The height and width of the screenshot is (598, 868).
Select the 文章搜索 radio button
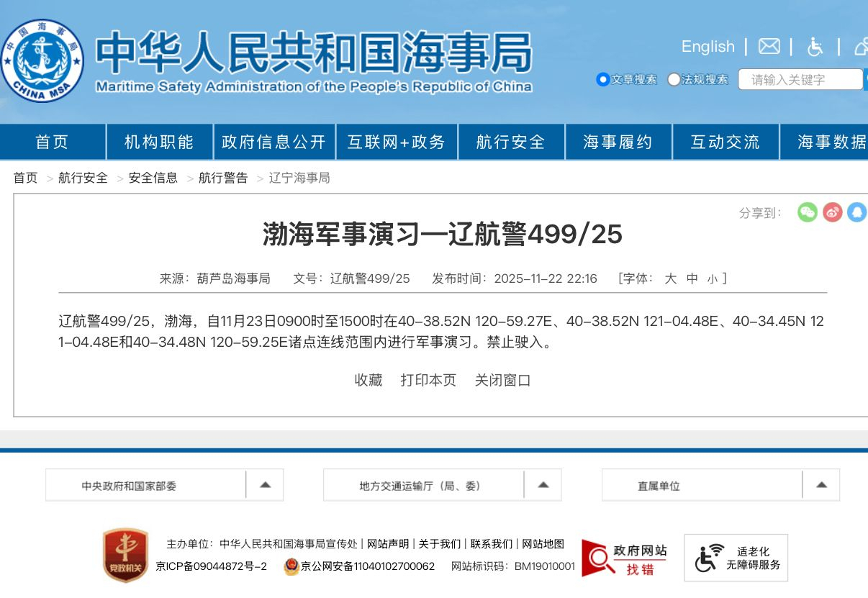[x=603, y=79]
